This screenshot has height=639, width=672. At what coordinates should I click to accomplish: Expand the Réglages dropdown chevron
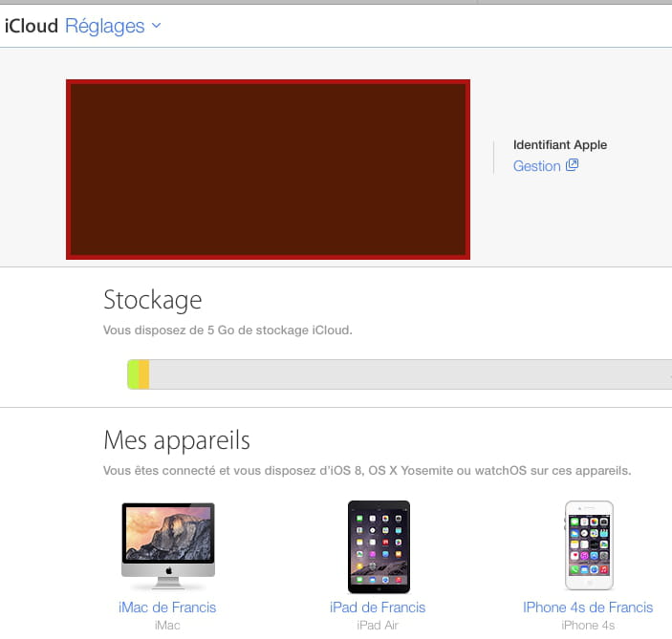pyautogui.click(x=157, y=25)
